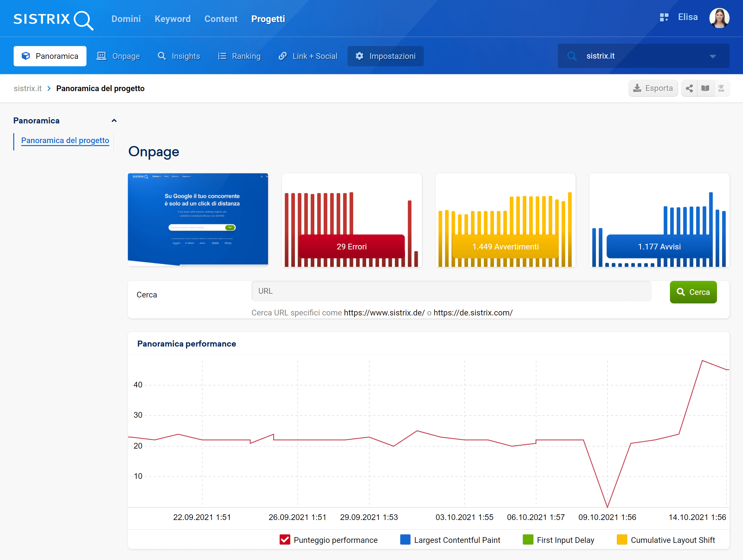Click the Onpage section heading

(x=154, y=152)
